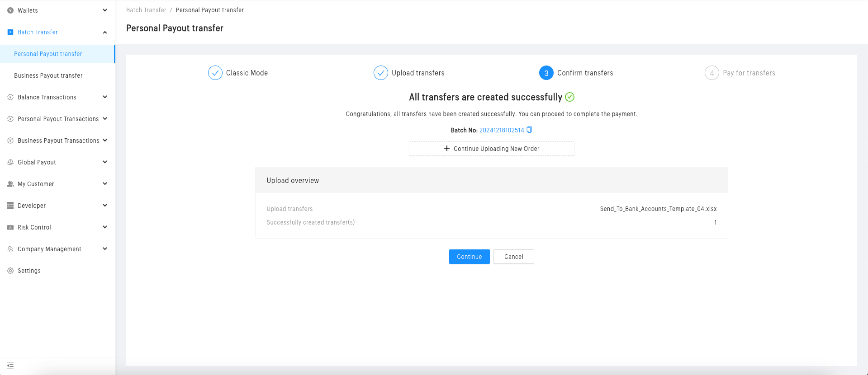
Task: Click the My Customer people icon
Action: tap(10, 184)
